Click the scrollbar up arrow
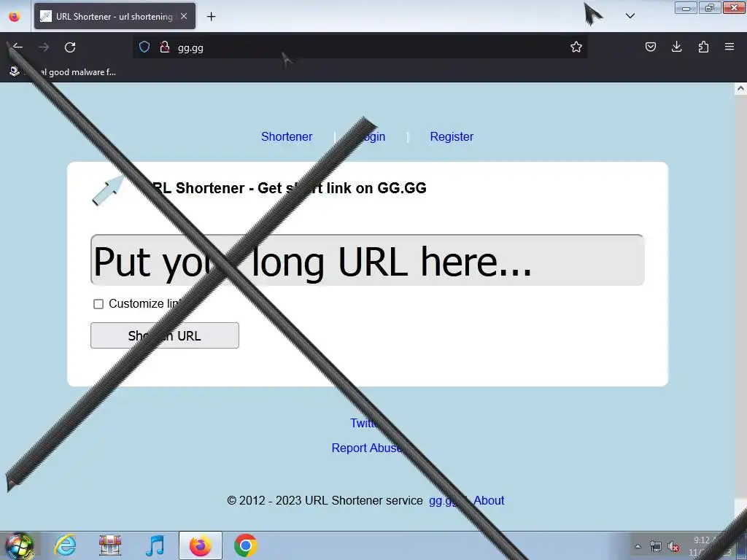747x560 pixels. tap(740, 88)
